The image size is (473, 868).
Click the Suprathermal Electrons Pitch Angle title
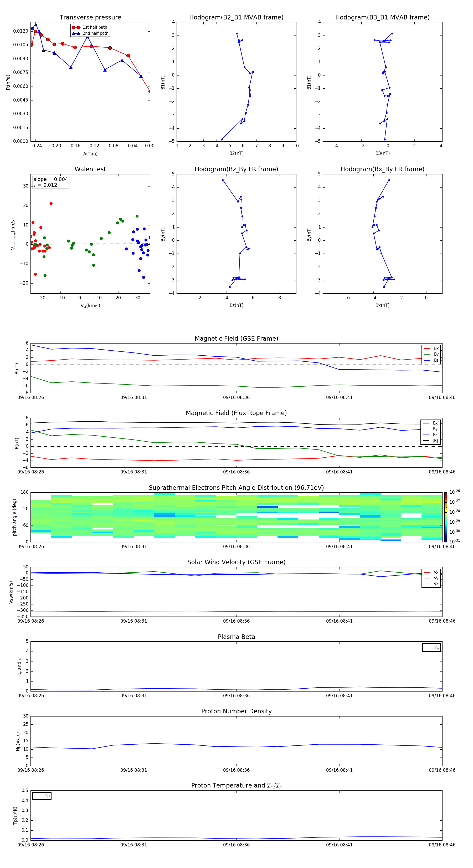(236, 488)
